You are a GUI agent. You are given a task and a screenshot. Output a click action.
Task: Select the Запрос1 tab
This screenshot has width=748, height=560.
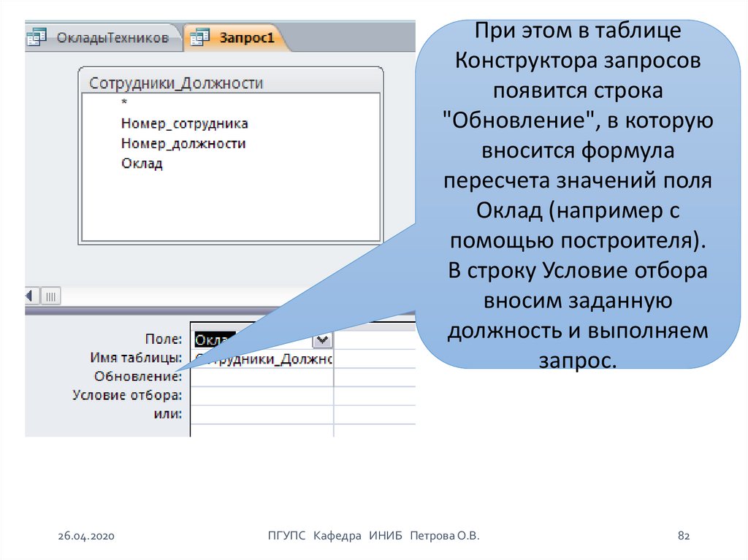click(x=247, y=37)
